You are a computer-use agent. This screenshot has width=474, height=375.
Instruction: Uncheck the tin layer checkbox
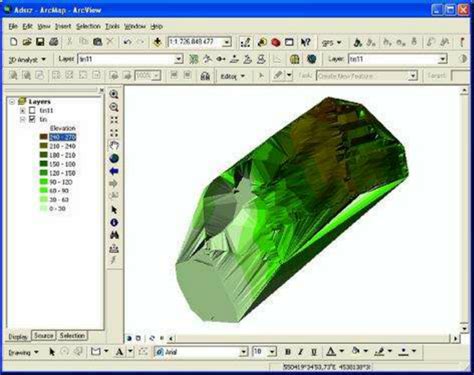(x=32, y=119)
